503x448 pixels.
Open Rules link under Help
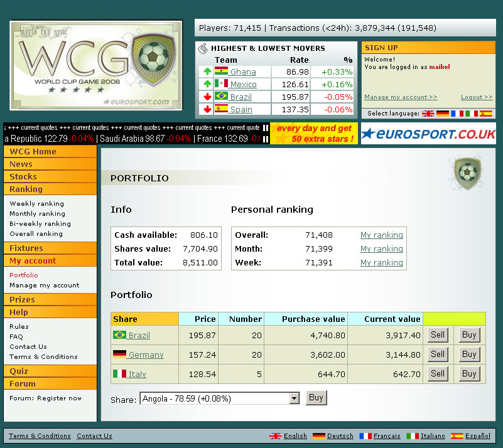click(19, 326)
